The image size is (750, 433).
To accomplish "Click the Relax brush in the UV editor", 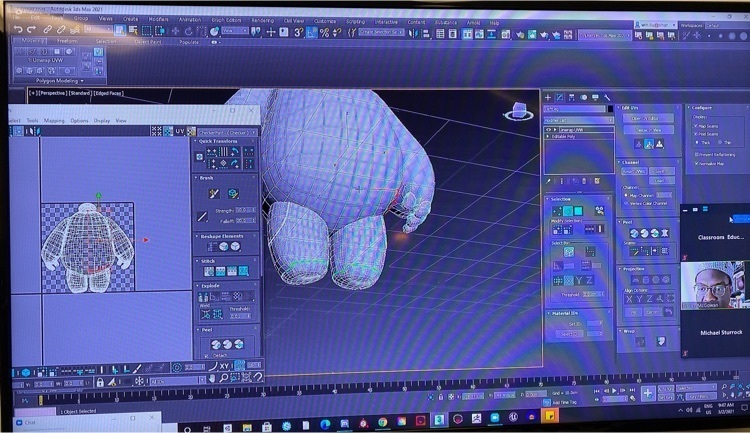I will pyautogui.click(x=233, y=193).
